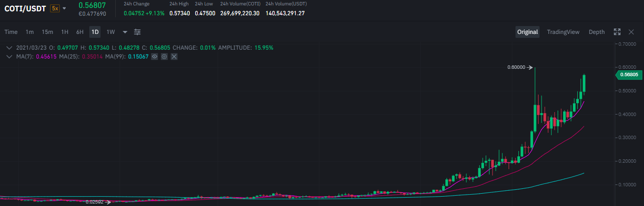Select the 1W interval
The image size is (644, 206).
[x=111, y=32]
